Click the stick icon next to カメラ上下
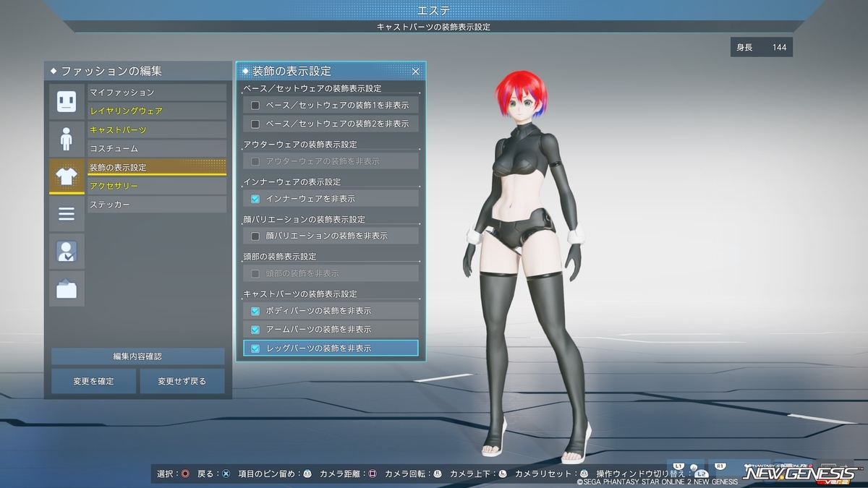Viewport: 868px width, 488px height. (503, 474)
